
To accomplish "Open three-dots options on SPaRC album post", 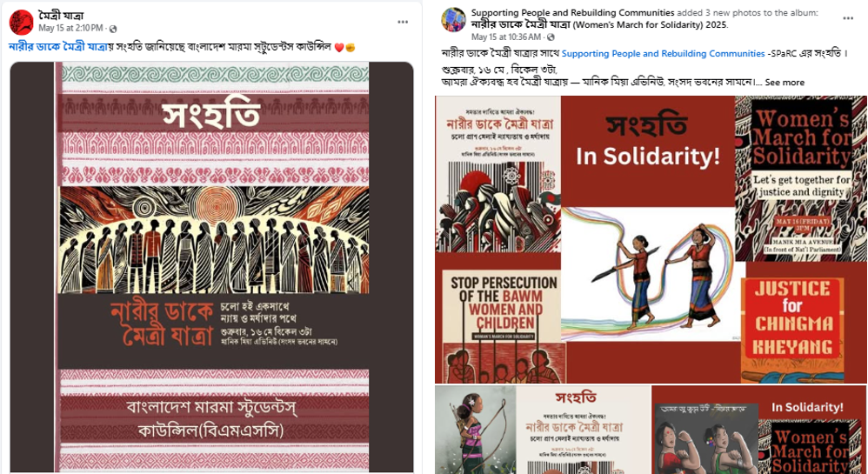I will 848,18.
